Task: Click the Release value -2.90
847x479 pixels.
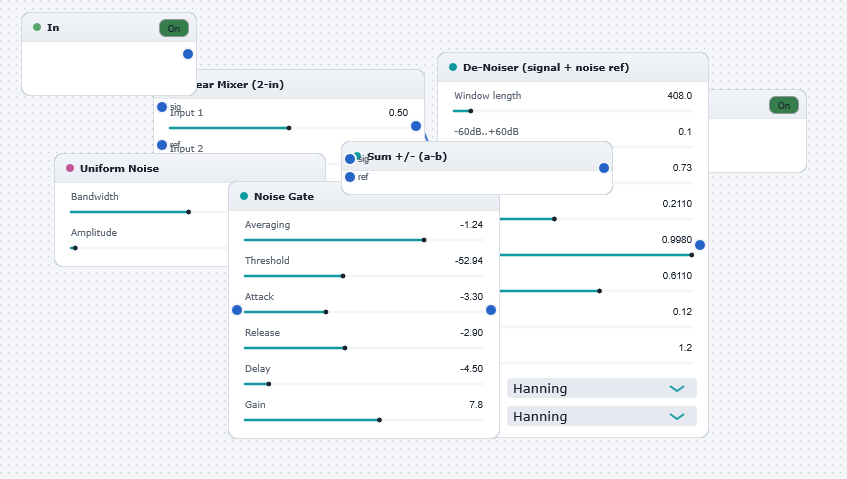Action: pyautogui.click(x=471, y=333)
